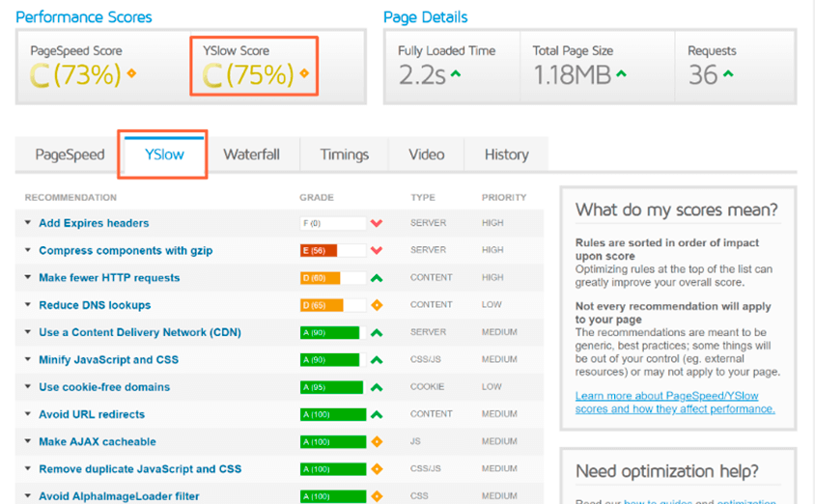Screen dimensions: 815x504
Task: Click the PageSpeed Score C (73%) value
Action: (75, 74)
